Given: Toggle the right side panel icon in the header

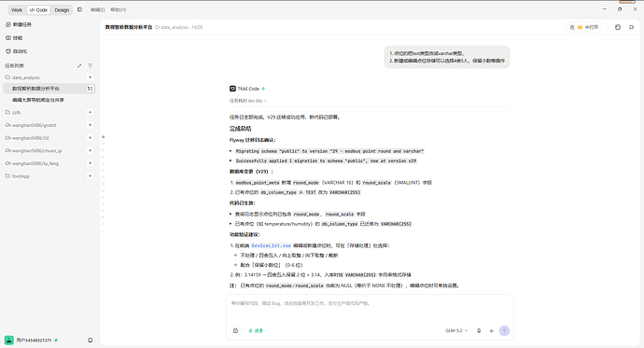Looking at the screenshot, I should [x=631, y=27].
